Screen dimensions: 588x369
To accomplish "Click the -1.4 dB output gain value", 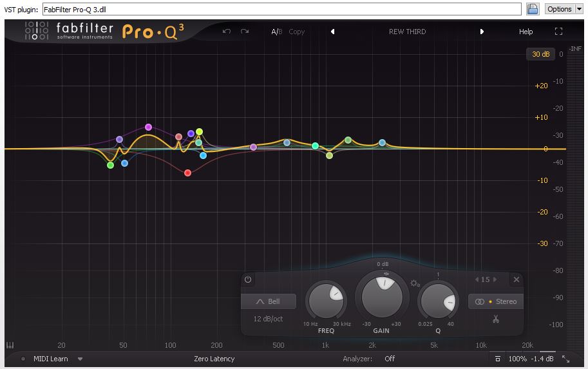I will 542,359.
